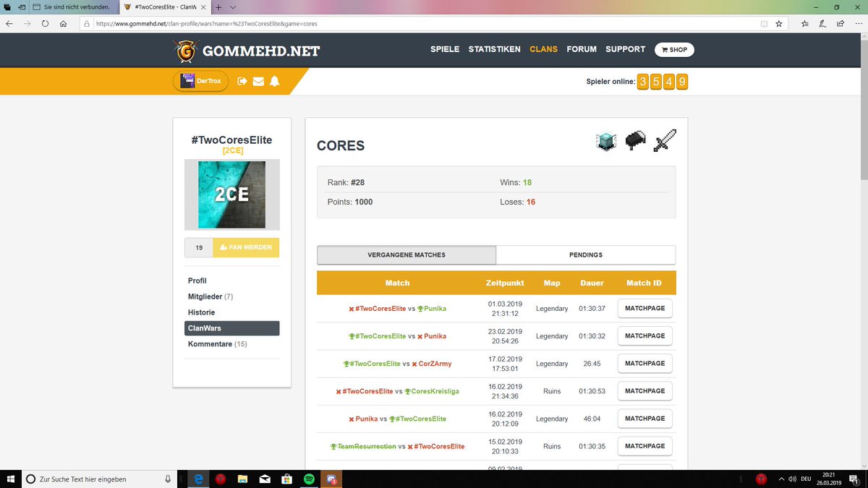Click the volume icon in system tray
This screenshot has width=868, height=488.
pos(792,479)
